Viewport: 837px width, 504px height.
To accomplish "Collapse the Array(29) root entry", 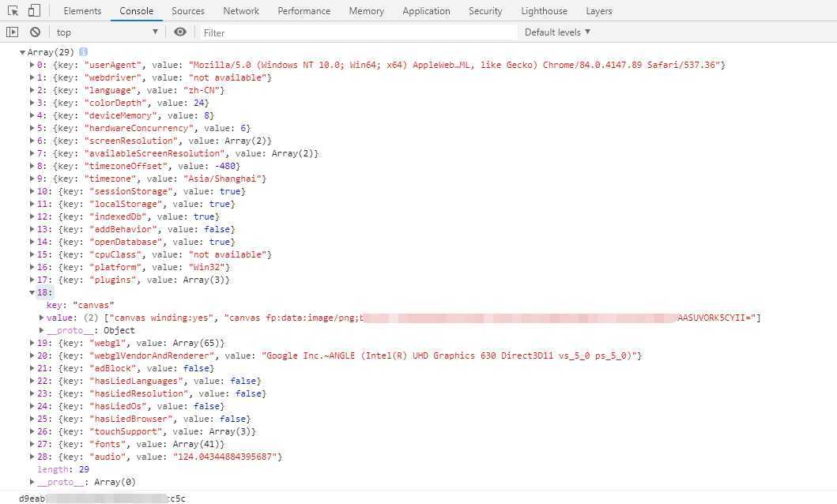I will click(22, 52).
